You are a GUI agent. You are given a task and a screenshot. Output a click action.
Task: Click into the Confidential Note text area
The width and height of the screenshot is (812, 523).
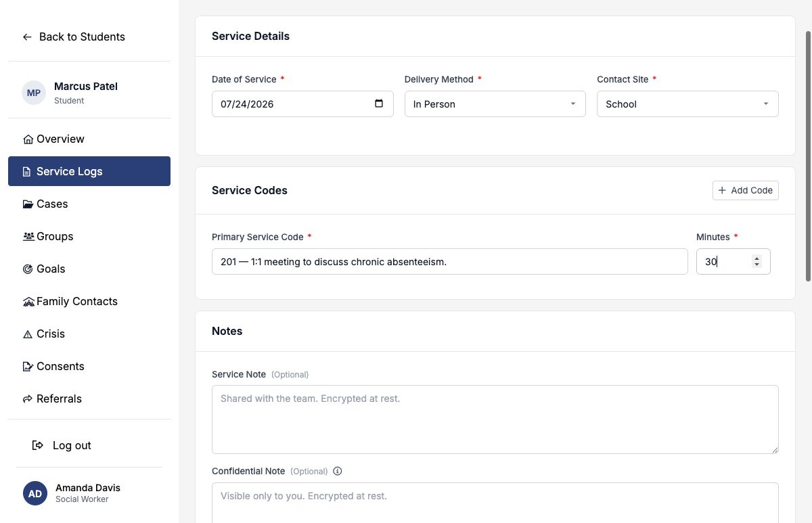coord(495,503)
